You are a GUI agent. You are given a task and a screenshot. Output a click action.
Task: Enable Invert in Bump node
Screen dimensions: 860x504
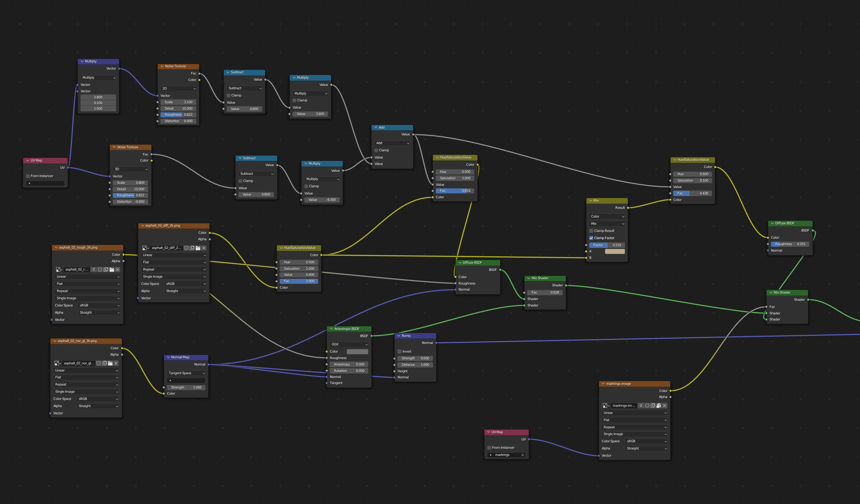point(400,352)
